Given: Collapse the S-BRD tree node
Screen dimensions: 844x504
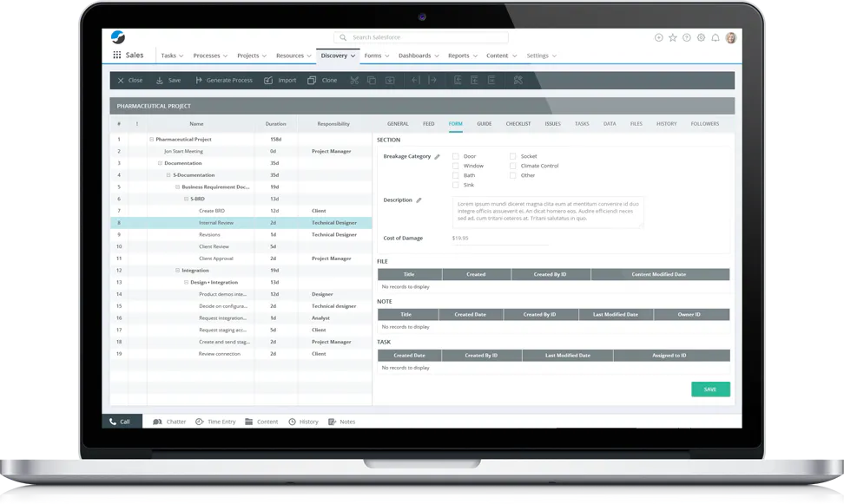Looking at the screenshot, I should pos(186,199).
